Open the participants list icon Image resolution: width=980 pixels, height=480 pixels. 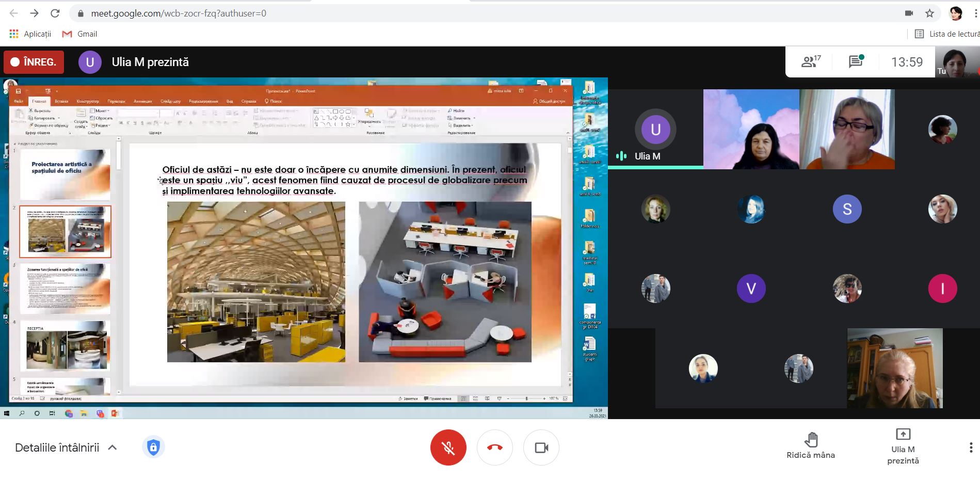point(811,62)
